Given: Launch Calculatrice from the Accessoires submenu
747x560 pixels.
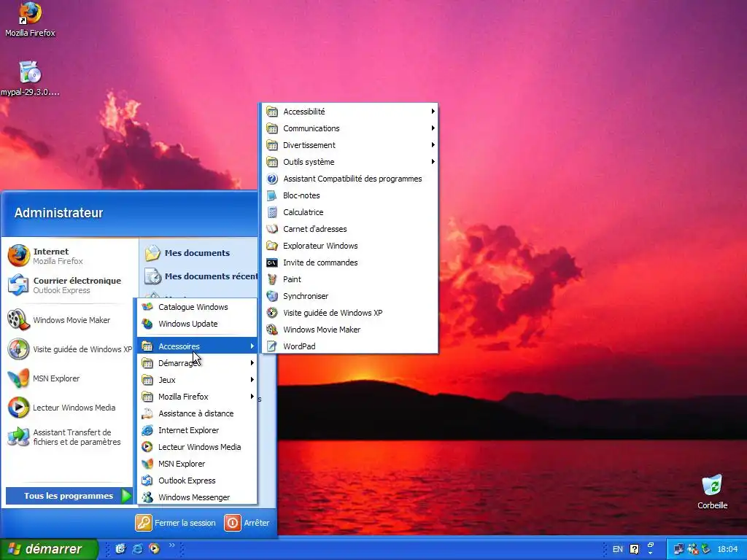Looking at the screenshot, I should tap(349, 212).
